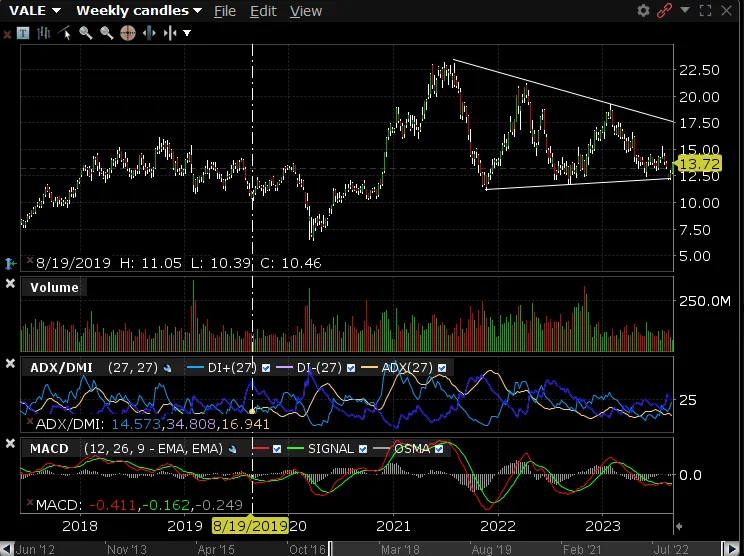Toggle the SIGNAL line checkbox
744x556 pixels.
click(363, 449)
